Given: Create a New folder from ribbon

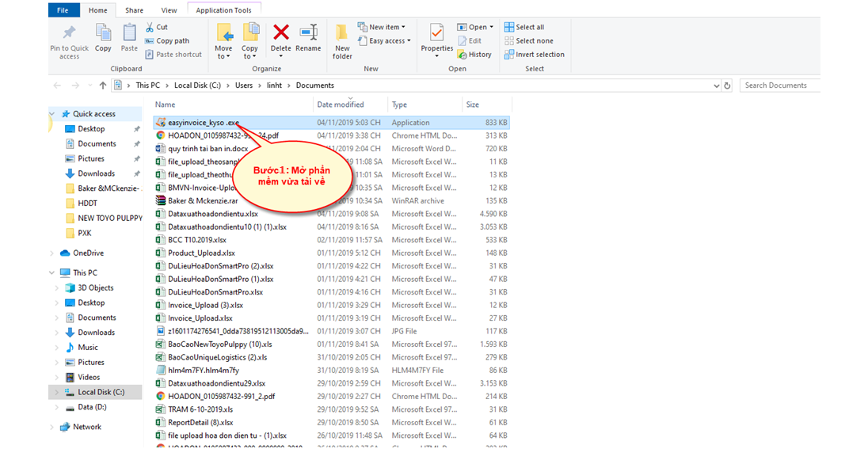Looking at the screenshot, I should [x=342, y=40].
